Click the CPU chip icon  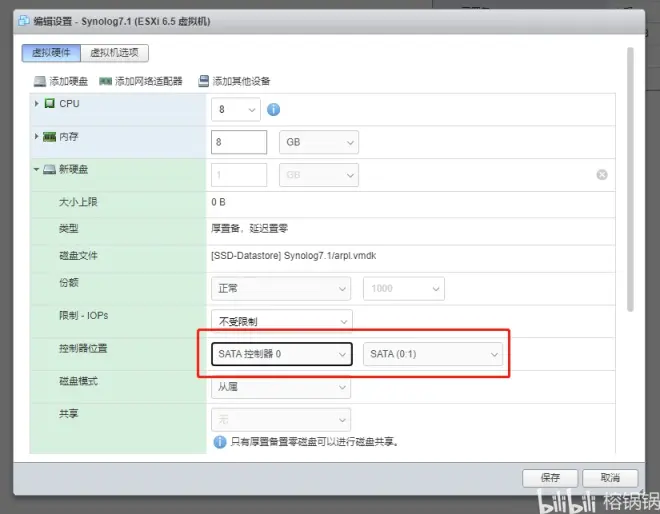pyautogui.click(x=50, y=104)
